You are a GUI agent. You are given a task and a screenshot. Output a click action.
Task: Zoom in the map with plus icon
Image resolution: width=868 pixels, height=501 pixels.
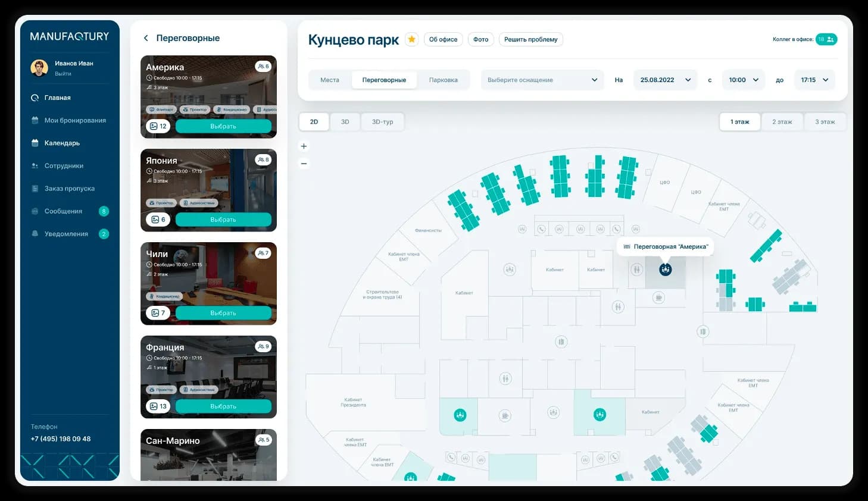click(x=304, y=146)
